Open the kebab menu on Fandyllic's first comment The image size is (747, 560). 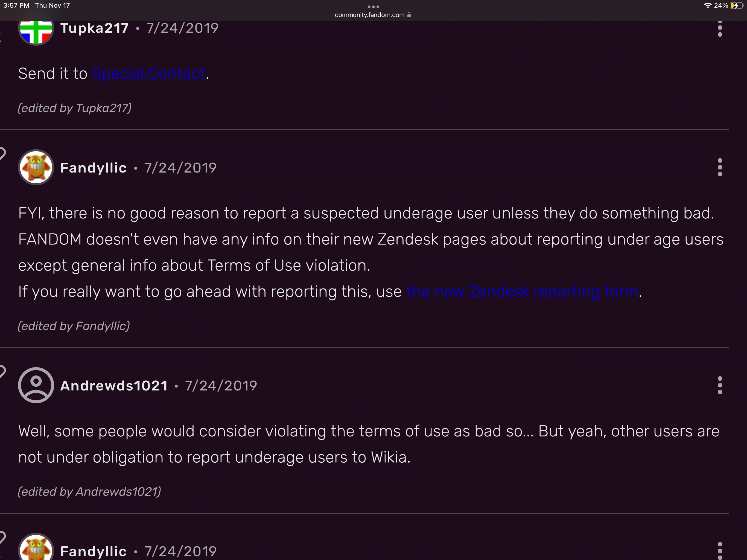pyautogui.click(x=720, y=167)
